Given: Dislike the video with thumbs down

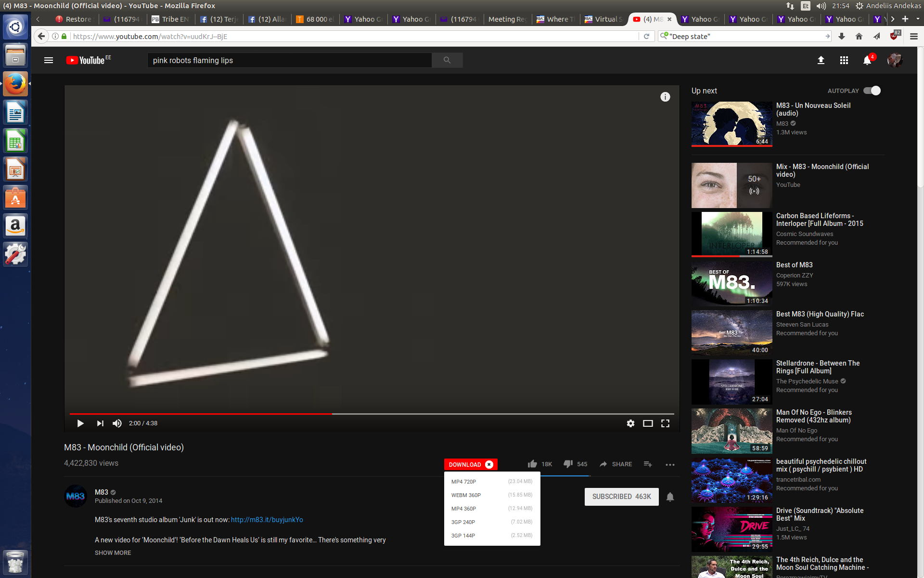Looking at the screenshot, I should pos(568,464).
